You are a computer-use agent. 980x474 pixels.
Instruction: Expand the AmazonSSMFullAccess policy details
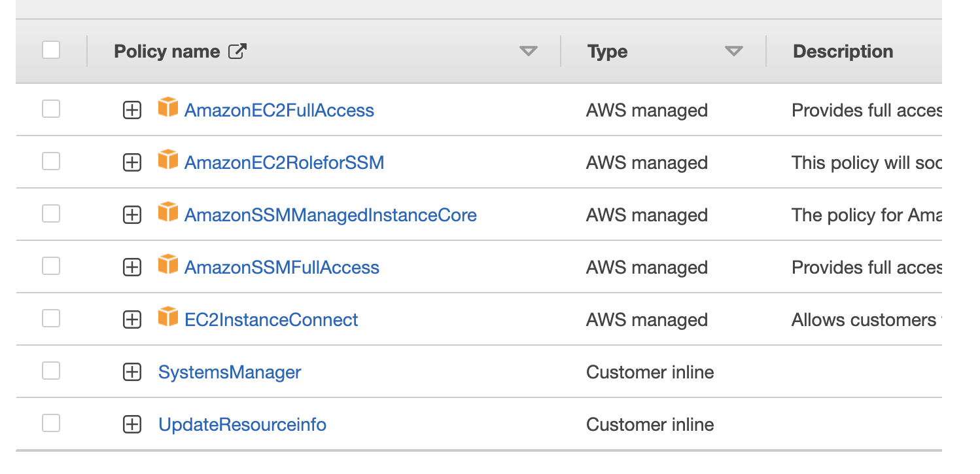[x=131, y=266]
